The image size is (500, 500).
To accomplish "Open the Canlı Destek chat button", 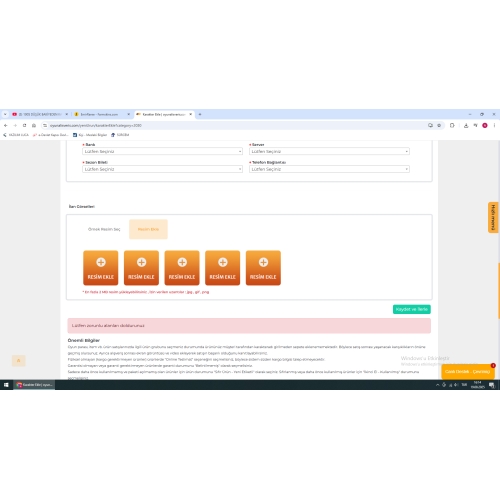I will pos(468,372).
